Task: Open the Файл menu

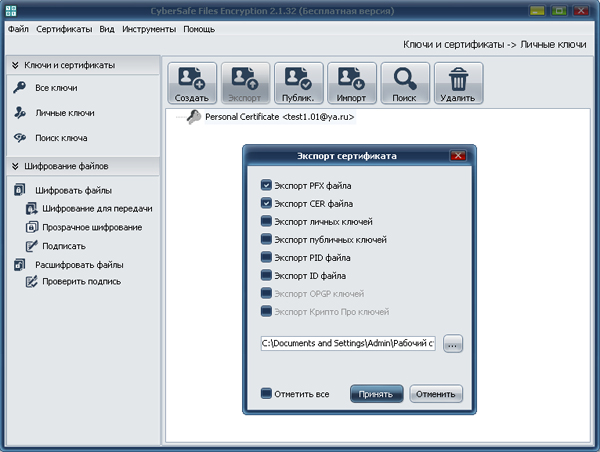Action: pos(18,29)
